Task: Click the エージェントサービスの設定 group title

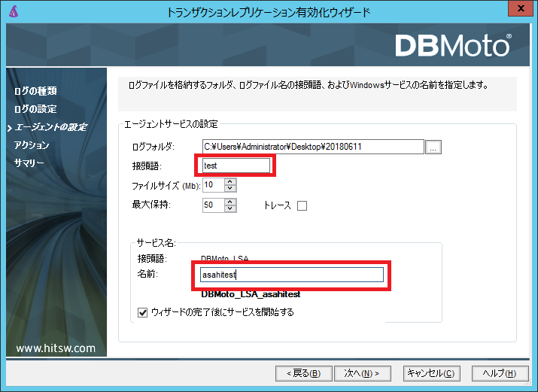Action: tap(171, 124)
